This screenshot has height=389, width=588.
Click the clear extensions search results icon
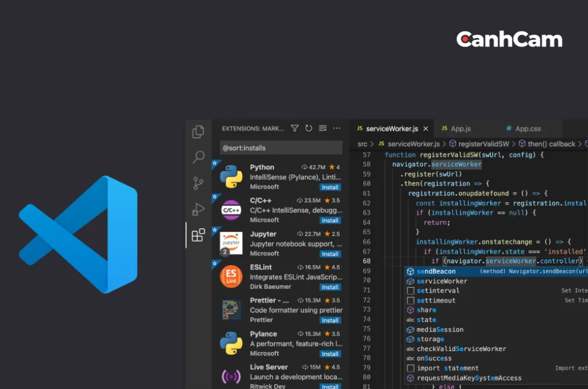coord(323,128)
